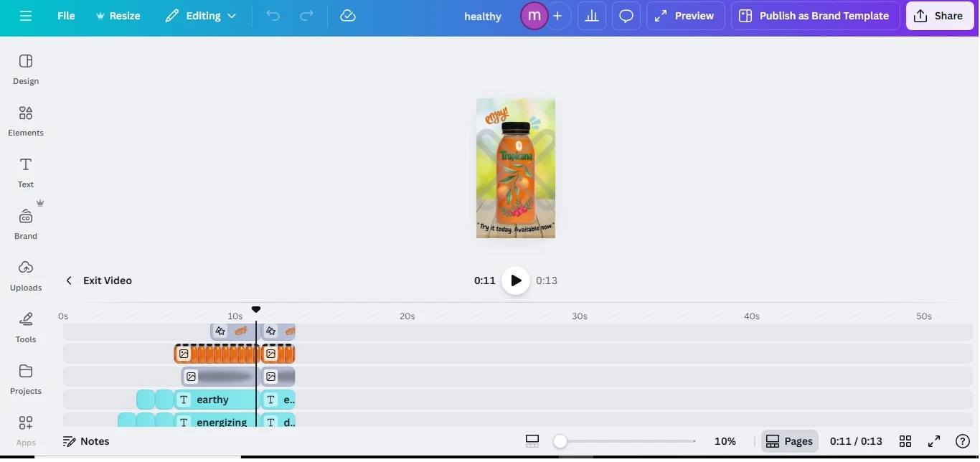Click the cloud save status icon
Image resolution: width=980 pixels, height=462 pixels.
348,16
